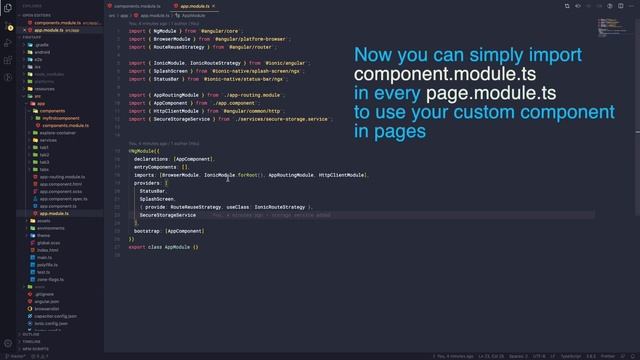This screenshot has height=360, width=640.
Task: Expand the theme folder
Action: tap(43, 236)
